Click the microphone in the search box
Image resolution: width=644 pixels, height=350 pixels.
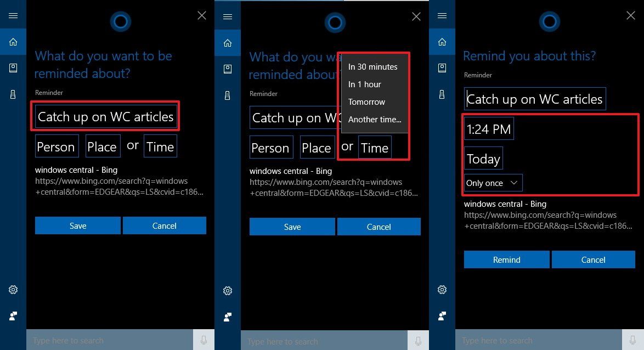tap(204, 340)
